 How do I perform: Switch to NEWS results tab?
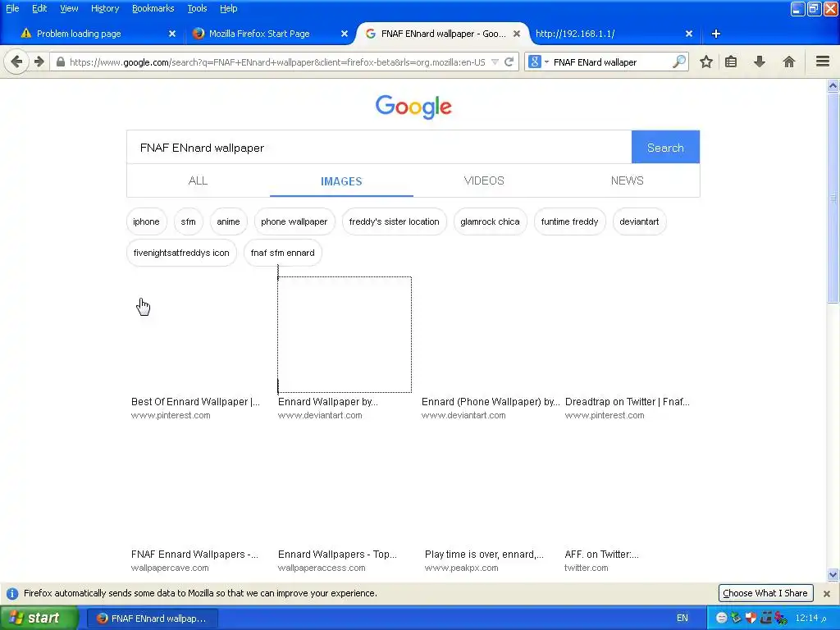(x=628, y=180)
